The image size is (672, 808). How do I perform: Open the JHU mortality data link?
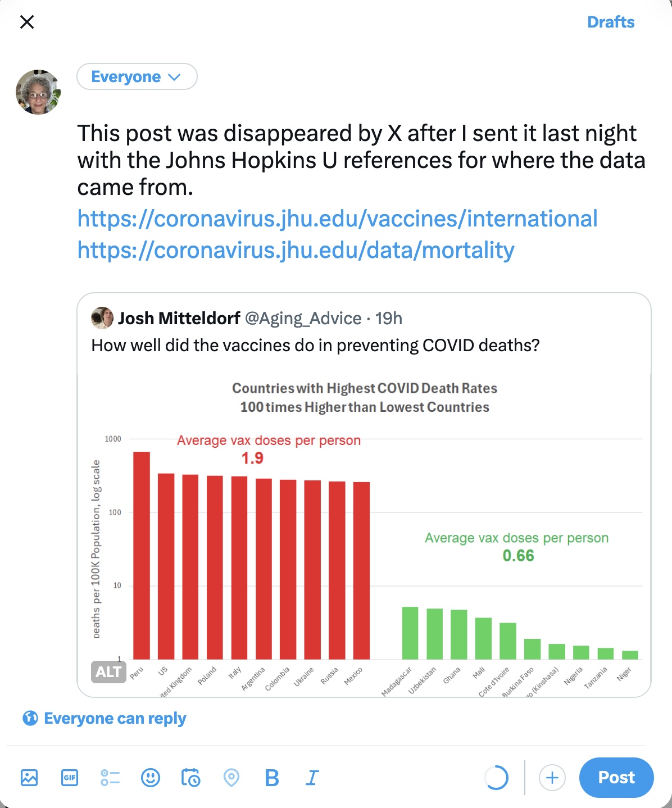(296, 250)
